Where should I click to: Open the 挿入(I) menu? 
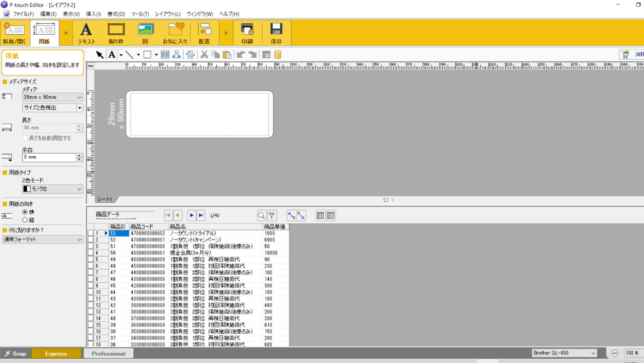[x=93, y=14]
